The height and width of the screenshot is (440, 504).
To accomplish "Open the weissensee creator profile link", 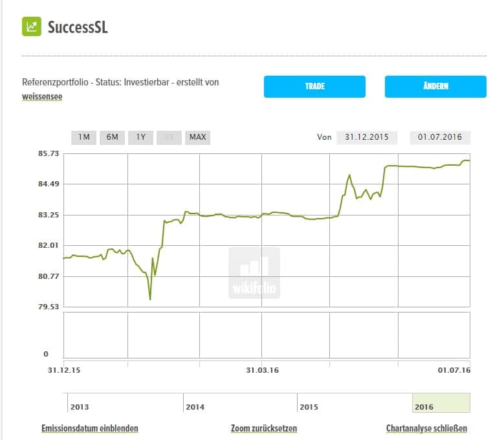I will (x=42, y=96).
